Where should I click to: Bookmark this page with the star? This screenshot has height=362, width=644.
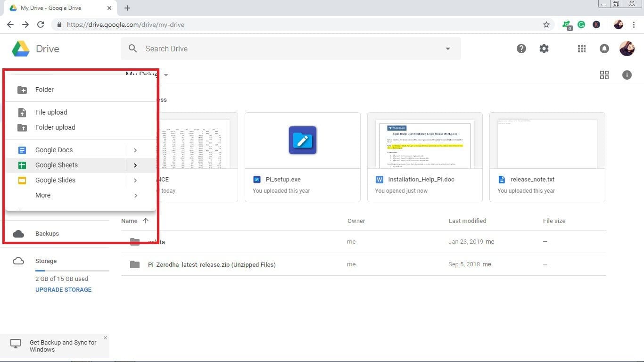pyautogui.click(x=546, y=25)
